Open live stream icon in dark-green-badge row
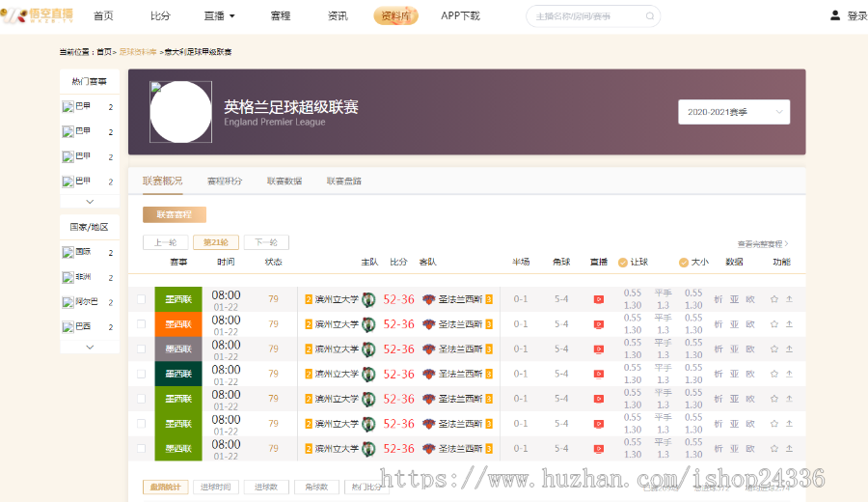This screenshot has height=502, width=868. 598,374
